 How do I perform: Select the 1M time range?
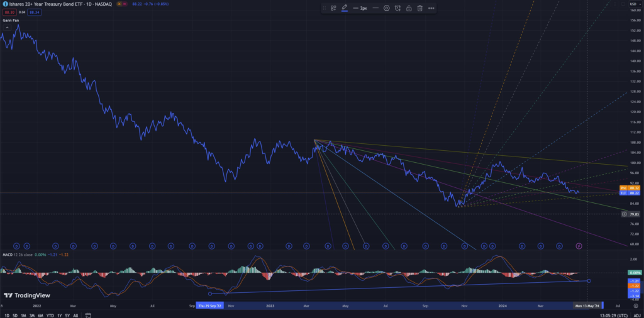pos(23,315)
